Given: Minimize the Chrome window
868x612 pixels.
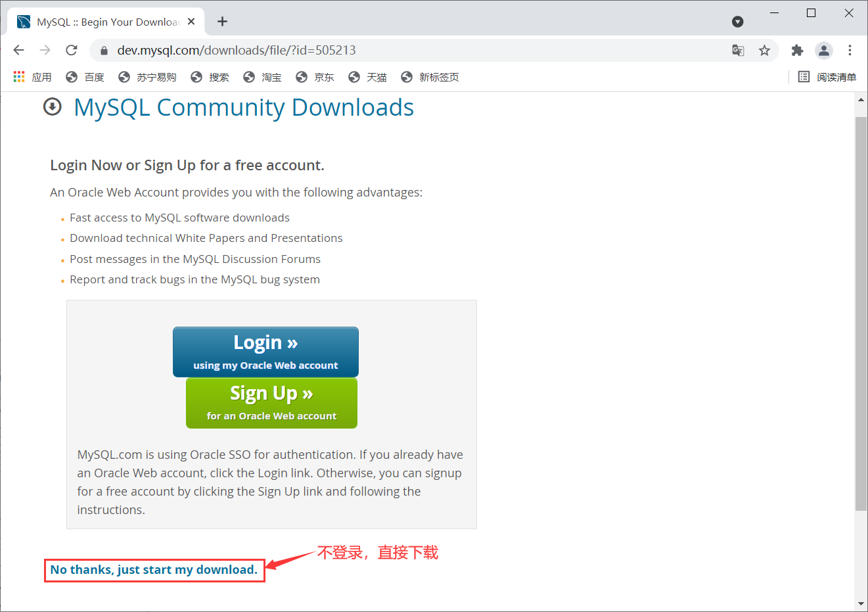Looking at the screenshot, I should click(775, 12).
